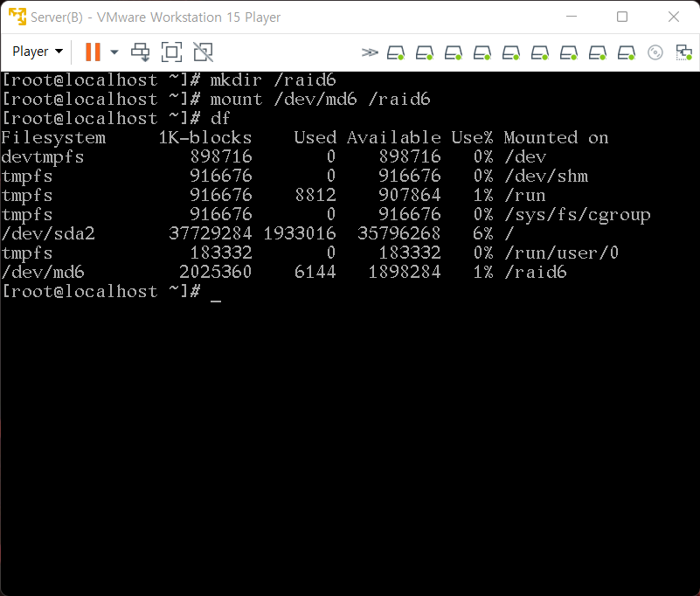Viewport: 700px width, 596px height.
Task: Click the second hard disk device icon
Action: coord(424,52)
